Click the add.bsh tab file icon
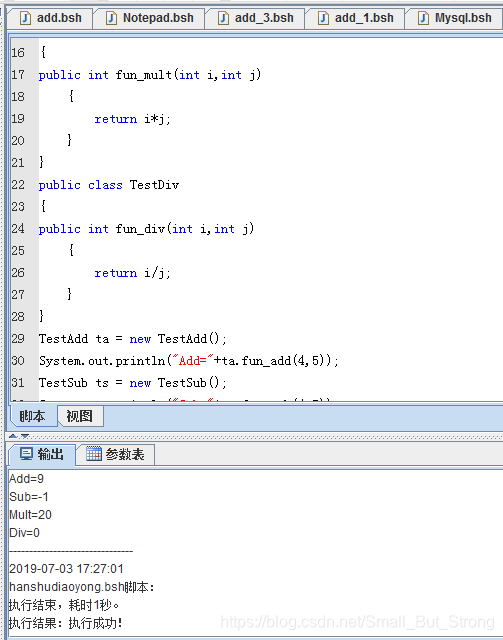503x640 pixels. click(25, 18)
